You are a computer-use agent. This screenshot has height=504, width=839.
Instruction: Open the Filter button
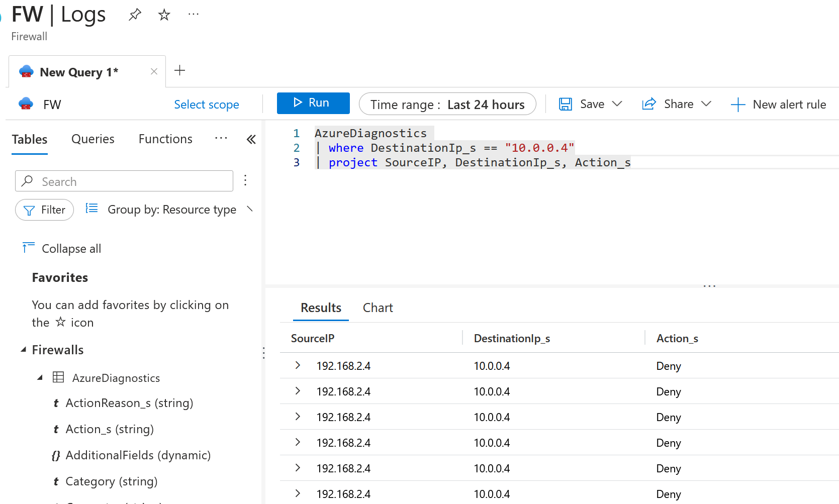pyautogui.click(x=44, y=210)
